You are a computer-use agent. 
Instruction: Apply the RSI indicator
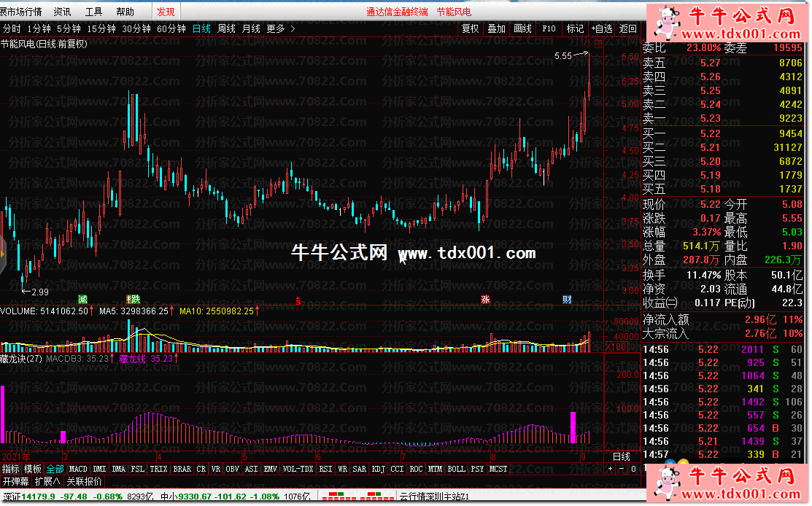(325, 470)
